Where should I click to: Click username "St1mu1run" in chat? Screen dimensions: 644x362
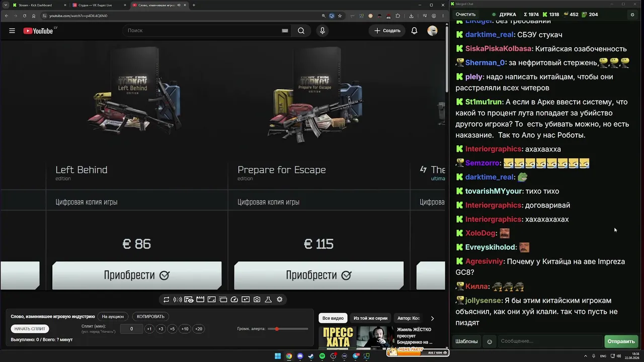[484, 102]
